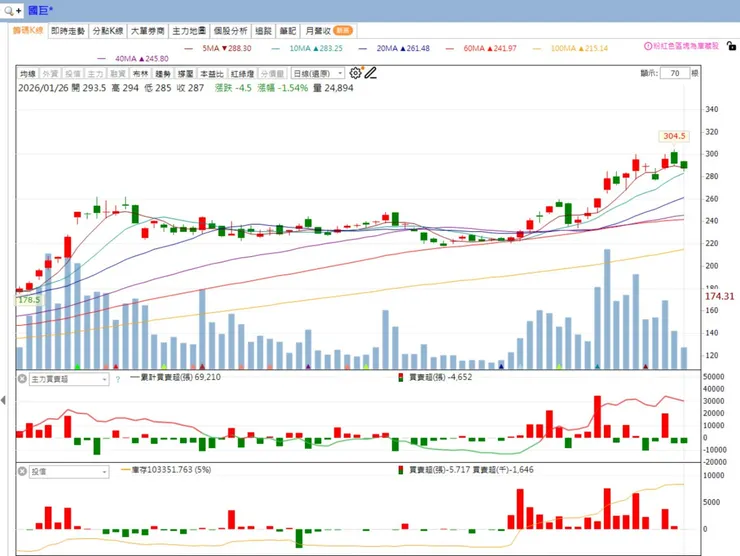Click the 178.5 low price label
Screen dimensions: 740x556
tap(29, 300)
